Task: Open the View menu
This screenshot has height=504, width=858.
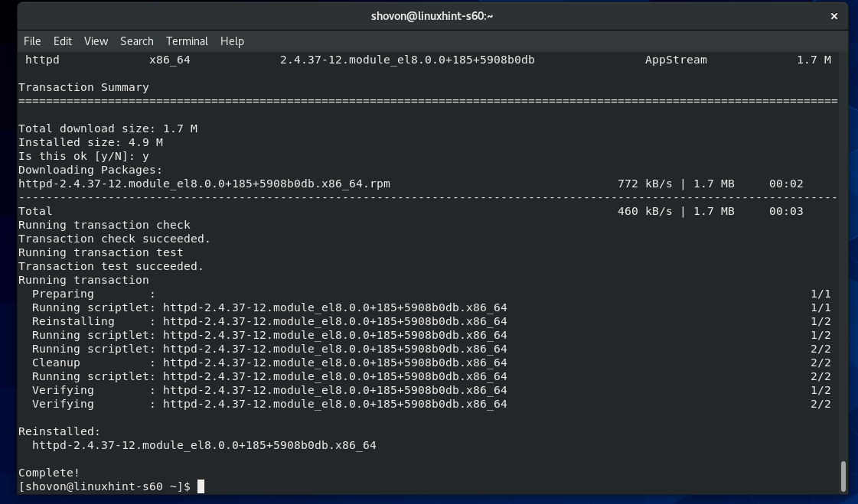Action: tap(96, 41)
